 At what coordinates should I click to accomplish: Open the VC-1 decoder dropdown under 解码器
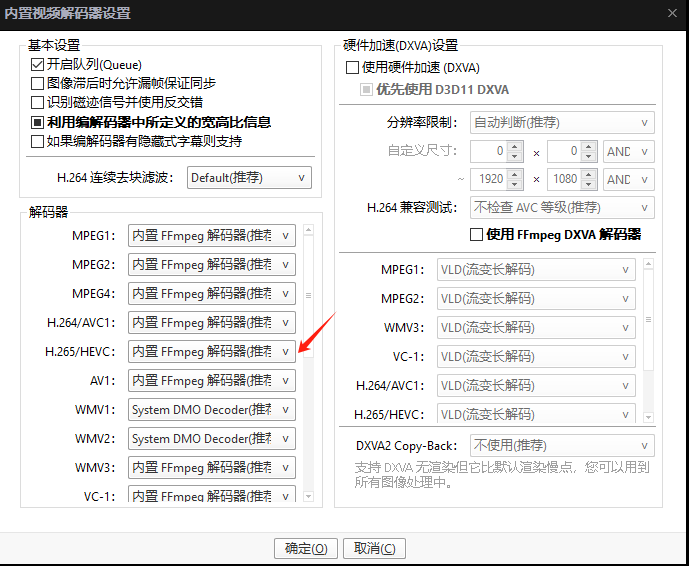click(212, 493)
